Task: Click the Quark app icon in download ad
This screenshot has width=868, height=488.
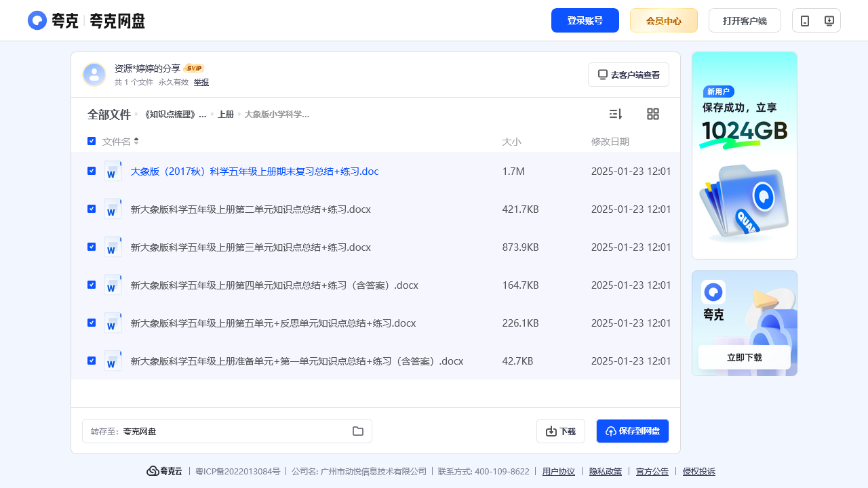Action: (713, 292)
